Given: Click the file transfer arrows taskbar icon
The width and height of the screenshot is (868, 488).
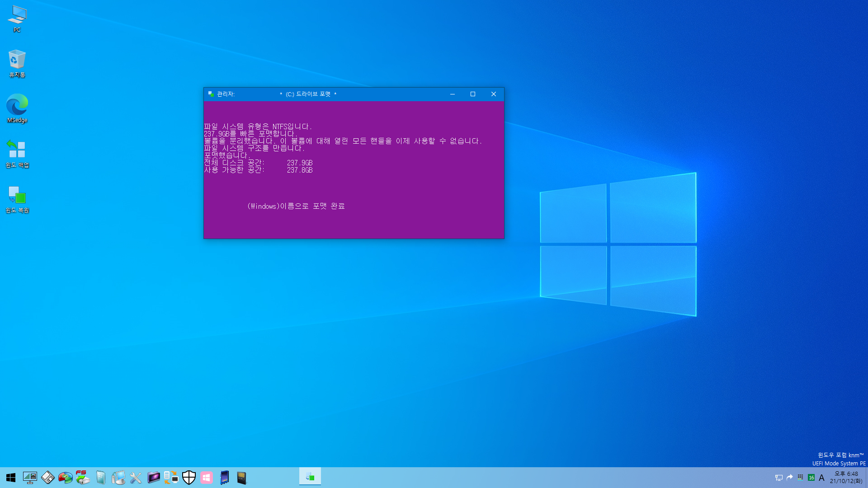Looking at the screenshot, I should click(x=171, y=478).
